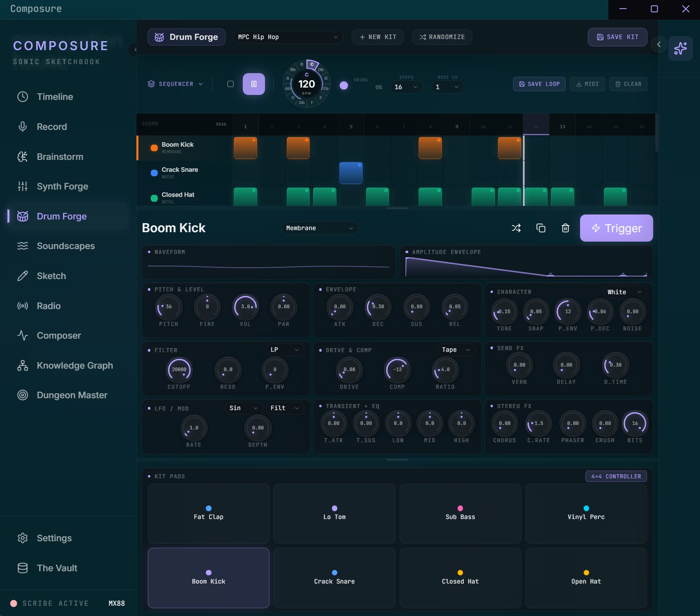Viewport: 700px width, 616px height.
Task: Click the CLEAR sequencer button
Action: coord(628,84)
